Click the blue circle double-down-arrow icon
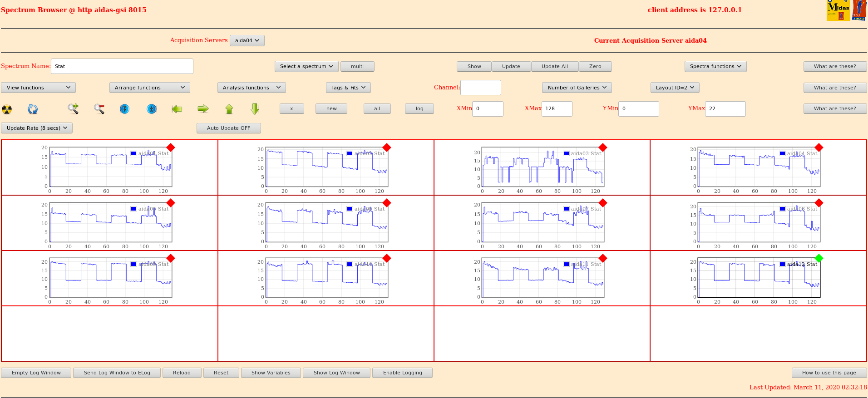 (124, 109)
